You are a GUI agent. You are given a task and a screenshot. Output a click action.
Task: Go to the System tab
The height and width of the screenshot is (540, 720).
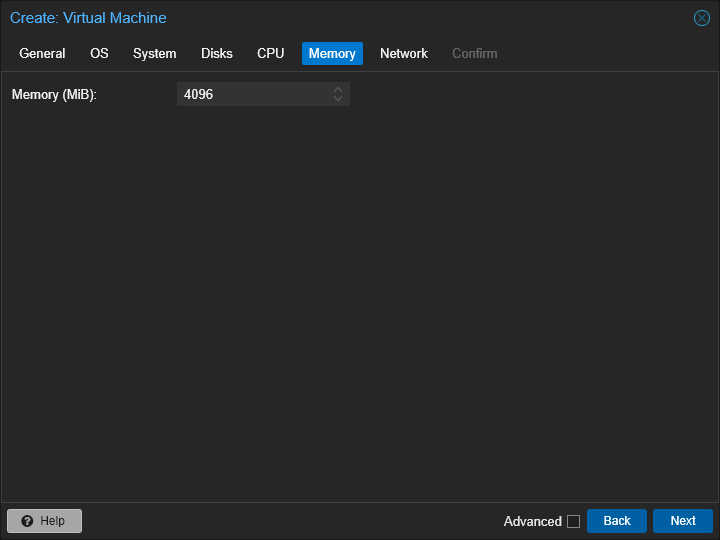[154, 54]
